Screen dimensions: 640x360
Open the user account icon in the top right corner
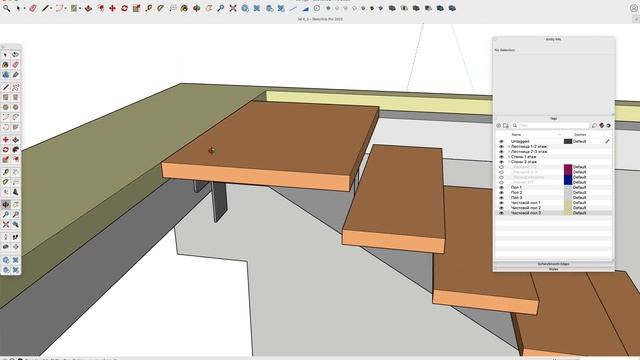(x=634, y=8)
